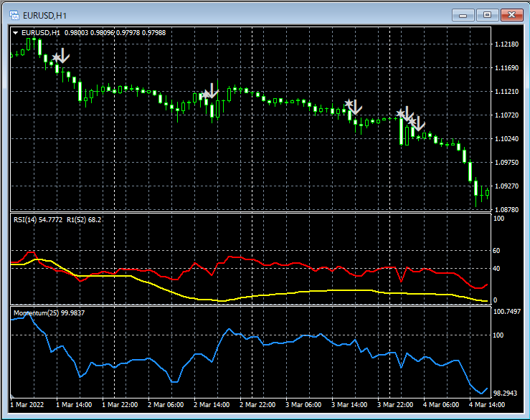The width and height of the screenshot is (530, 420).
Task: Click the sell arrow signal near 1 Mar 14:00
Action: point(64,55)
